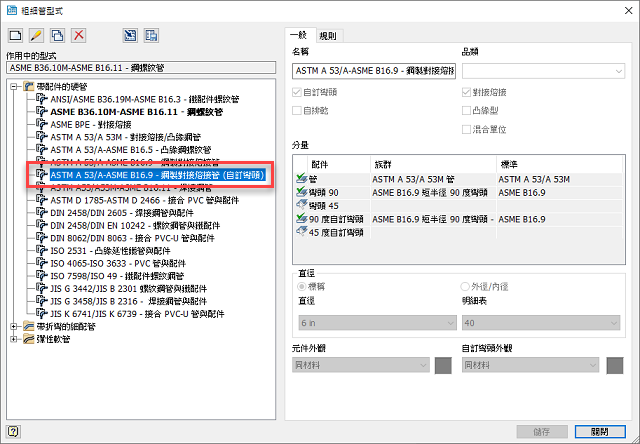Expand the 彈性軟管 tree node
Image resolution: width=640 pixels, height=444 pixels.
14,339
